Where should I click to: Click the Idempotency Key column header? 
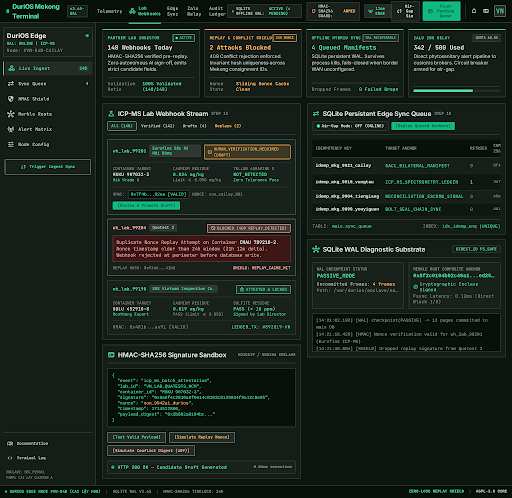[x=334, y=148]
